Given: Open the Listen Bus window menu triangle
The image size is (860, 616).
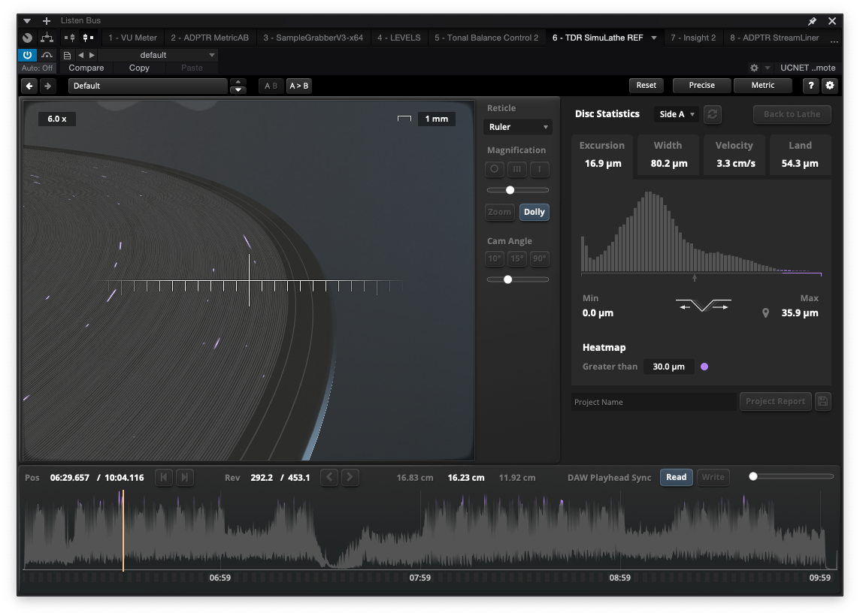Looking at the screenshot, I should 27,21.
